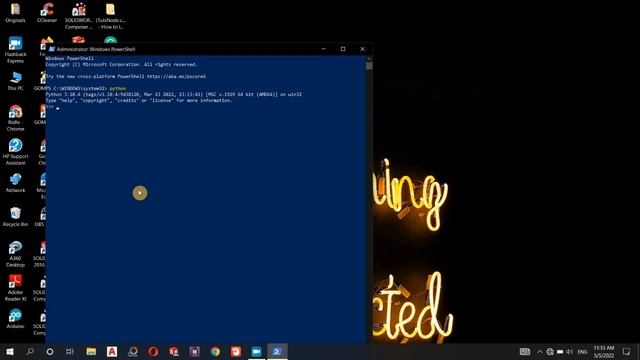Viewport: 640px width, 360px height.
Task: Open the Adobe Reader XI shortcut
Action: coord(15,288)
